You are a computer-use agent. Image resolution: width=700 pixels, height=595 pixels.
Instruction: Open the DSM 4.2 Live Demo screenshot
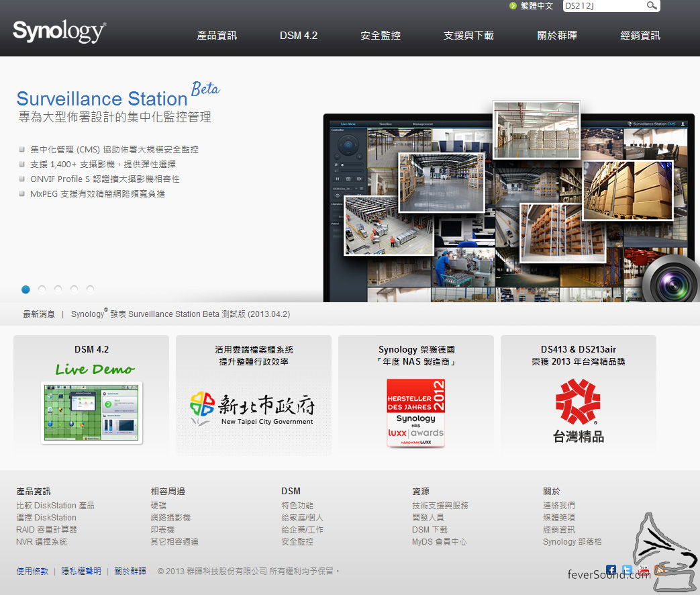91,412
